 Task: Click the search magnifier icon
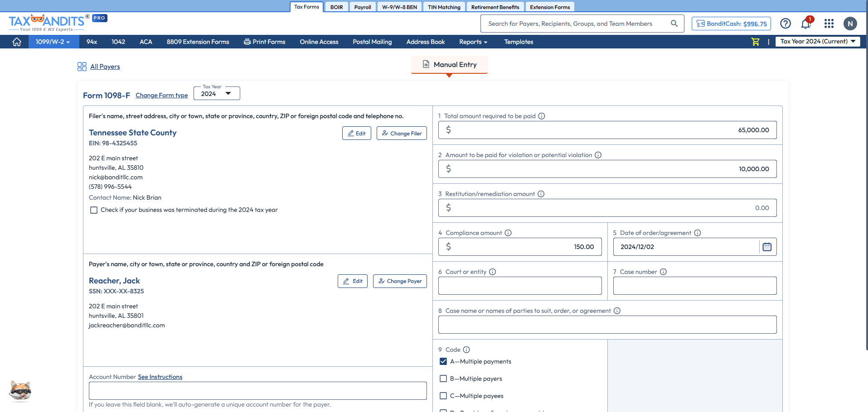click(674, 24)
